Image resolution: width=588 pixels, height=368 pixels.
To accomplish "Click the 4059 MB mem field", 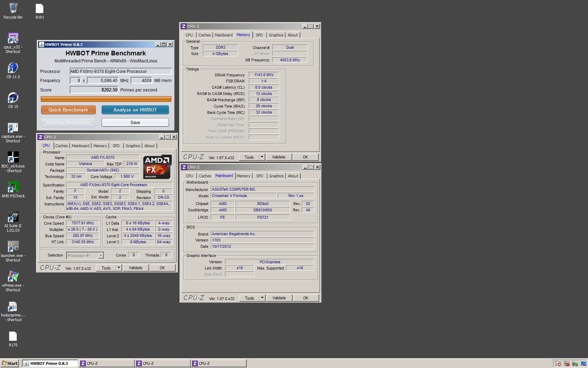I will tap(142, 80).
